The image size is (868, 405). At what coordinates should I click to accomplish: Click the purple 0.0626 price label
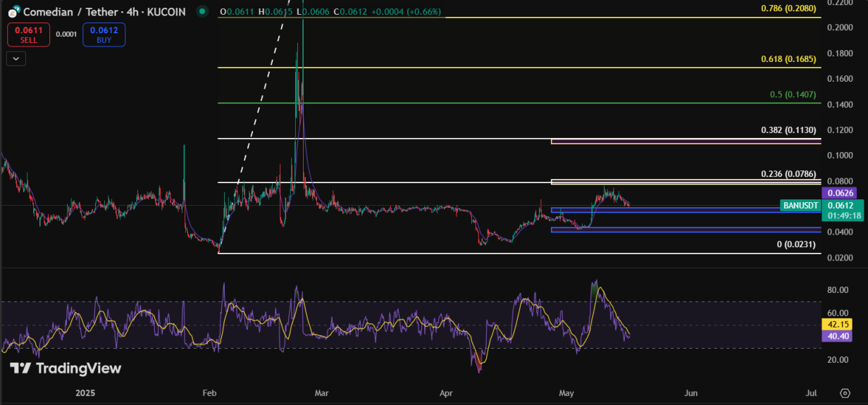pos(841,193)
